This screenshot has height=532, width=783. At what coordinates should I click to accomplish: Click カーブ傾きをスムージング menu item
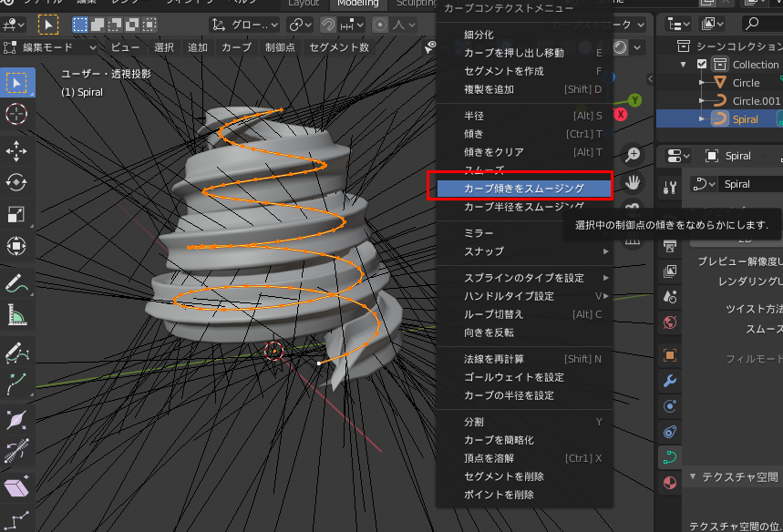524,189
